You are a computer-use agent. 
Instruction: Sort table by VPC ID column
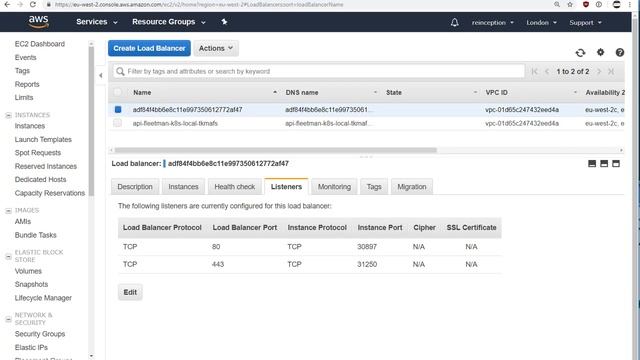(496, 93)
